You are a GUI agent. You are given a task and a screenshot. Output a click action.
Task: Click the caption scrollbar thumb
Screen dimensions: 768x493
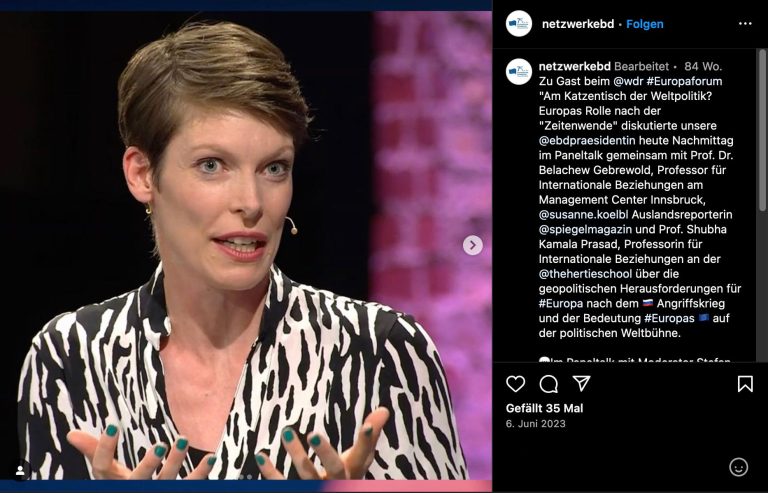click(763, 130)
